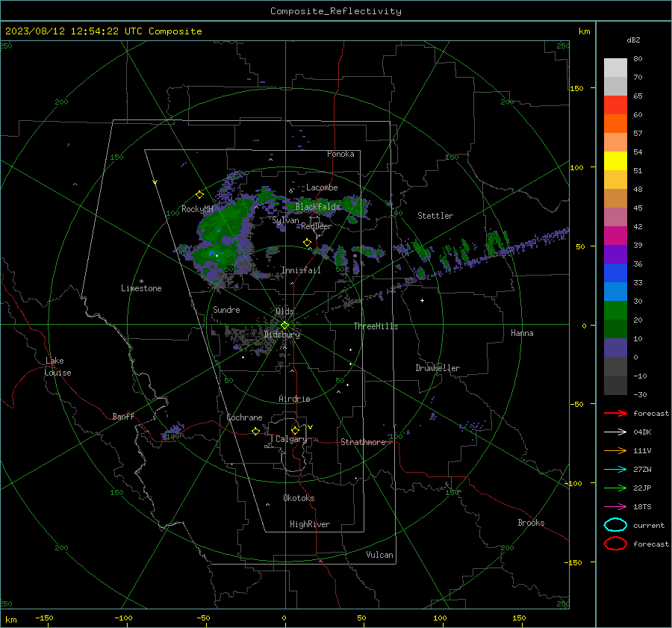672x628 pixels.
Task: Click the 36 dBZ blue color swatch
Action: point(615,273)
